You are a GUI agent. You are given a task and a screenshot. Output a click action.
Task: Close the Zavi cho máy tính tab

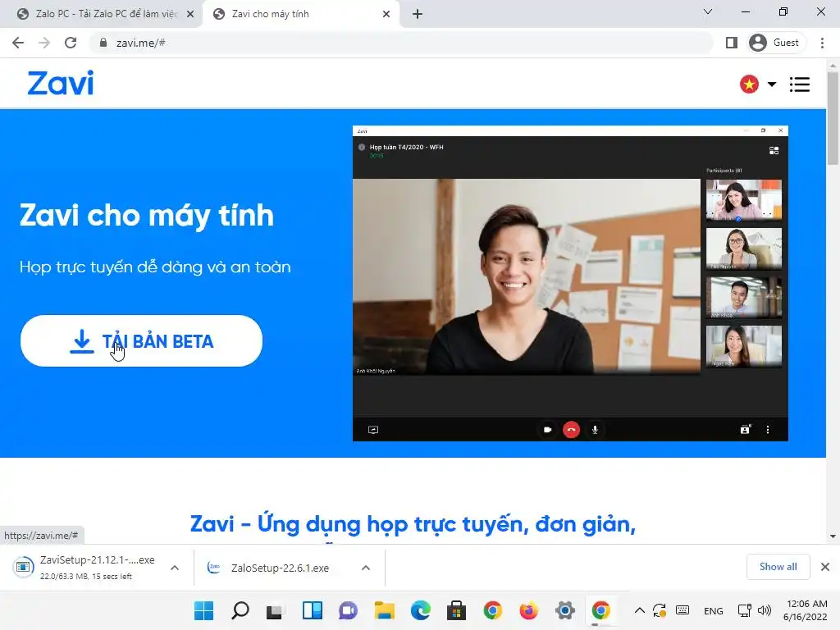tap(386, 14)
